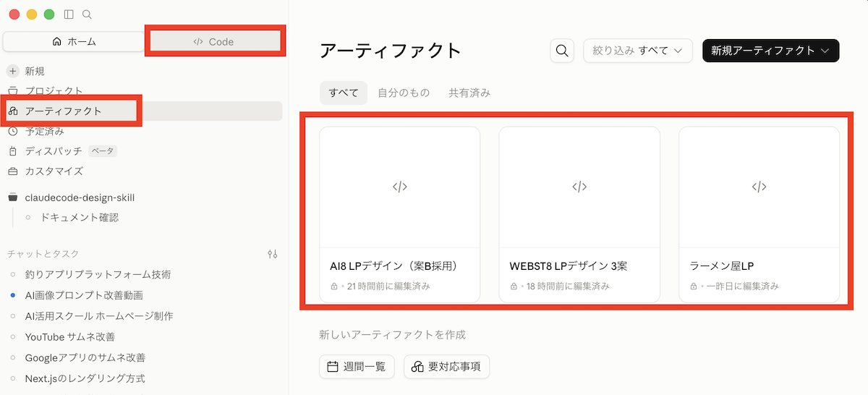This screenshot has width=868, height=395.
Task: Open the ラーメン屋LP artifact card
Action: pos(759,215)
